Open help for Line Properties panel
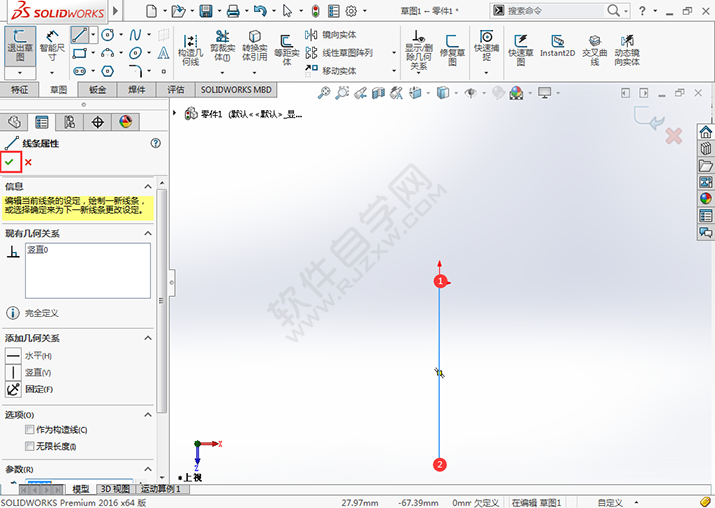Screen dimensions: 715x508 click(155, 143)
